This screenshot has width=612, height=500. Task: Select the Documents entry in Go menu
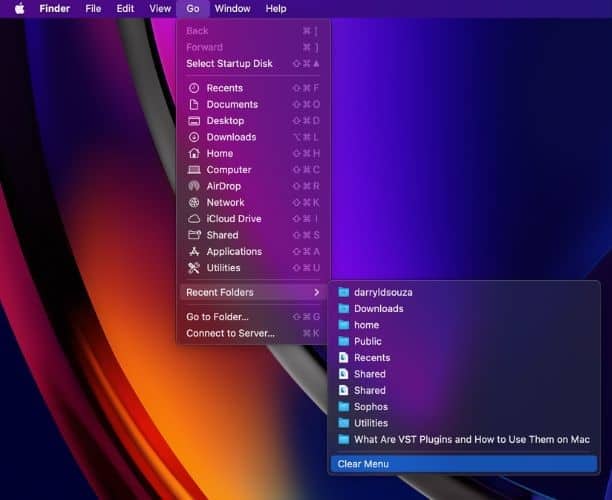[x=232, y=105]
